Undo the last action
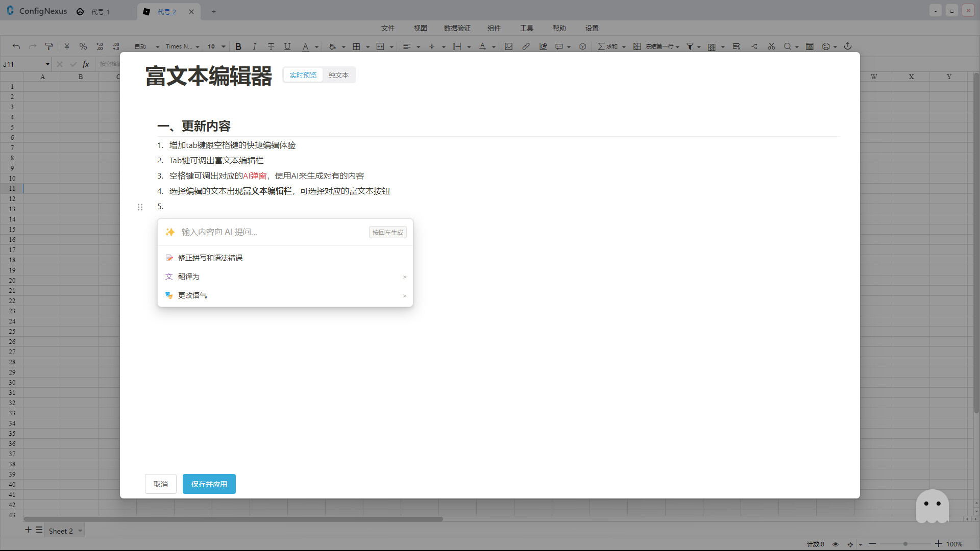980x551 pixels. coord(16,46)
